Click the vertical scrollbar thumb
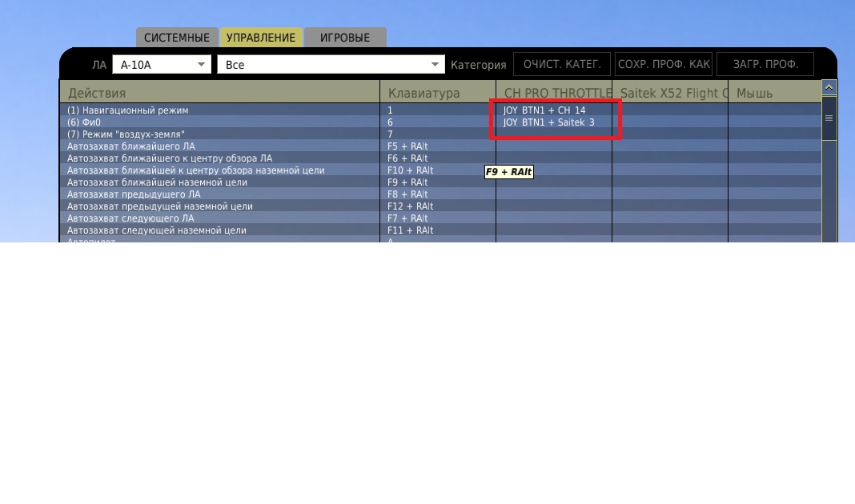This screenshot has width=855, height=504. point(829,118)
